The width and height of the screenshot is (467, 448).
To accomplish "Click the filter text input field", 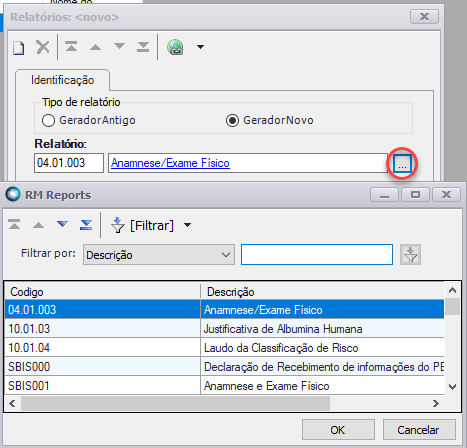I will (317, 255).
